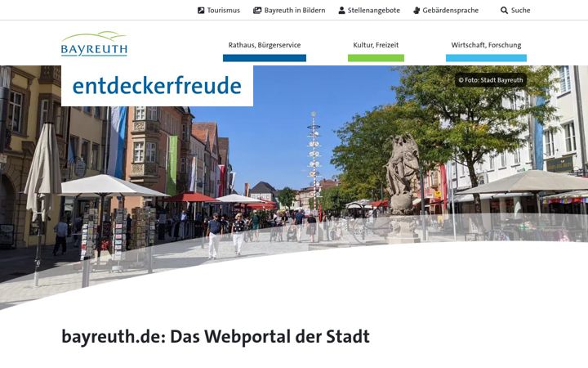The image size is (588, 368).
Task: Click the Stellenangebote person icon
Action: click(341, 11)
